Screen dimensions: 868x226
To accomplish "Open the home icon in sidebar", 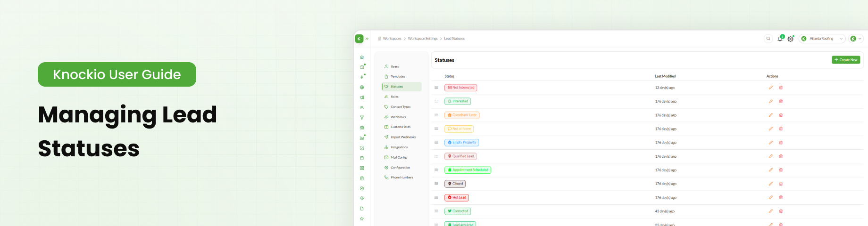I will tap(362, 57).
